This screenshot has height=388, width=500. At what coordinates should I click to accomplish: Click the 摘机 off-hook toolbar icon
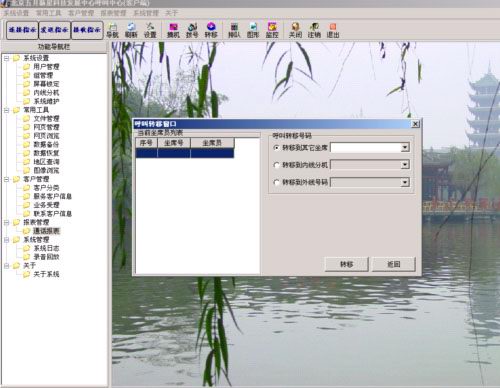(x=173, y=30)
